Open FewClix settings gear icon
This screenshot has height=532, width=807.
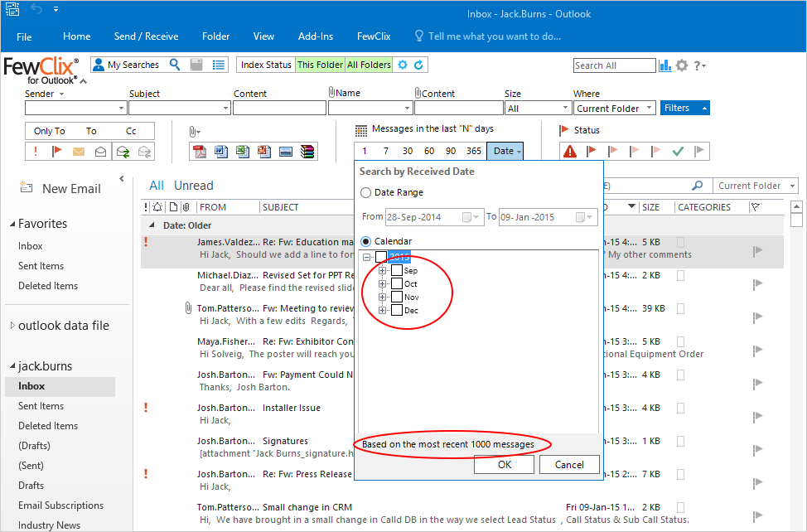[x=682, y=65]
